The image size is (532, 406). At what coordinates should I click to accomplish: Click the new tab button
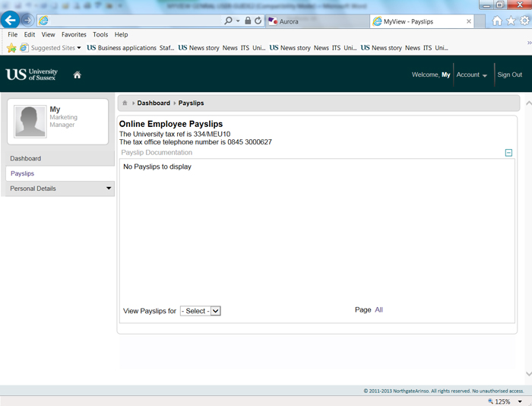(480, 21)
